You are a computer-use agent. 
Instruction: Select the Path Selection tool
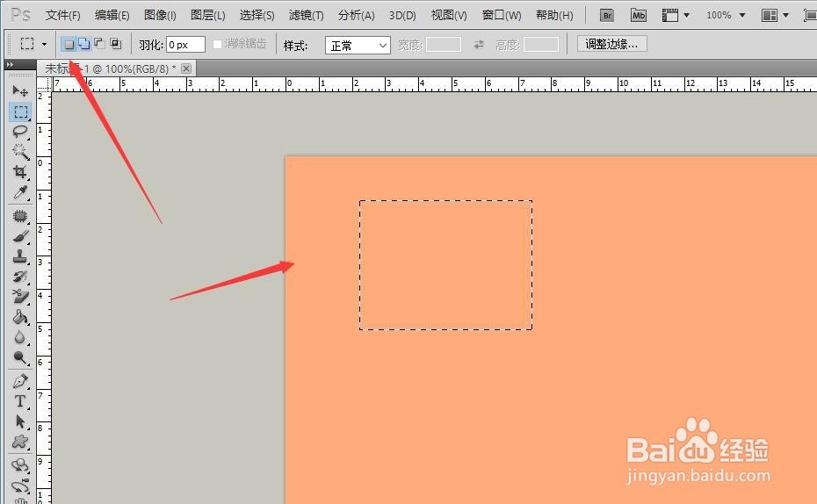pos(20,421)
